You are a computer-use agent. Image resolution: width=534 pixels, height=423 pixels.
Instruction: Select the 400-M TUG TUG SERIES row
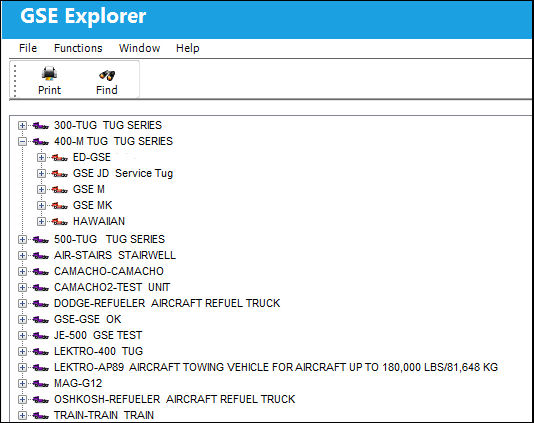[113, 141]
